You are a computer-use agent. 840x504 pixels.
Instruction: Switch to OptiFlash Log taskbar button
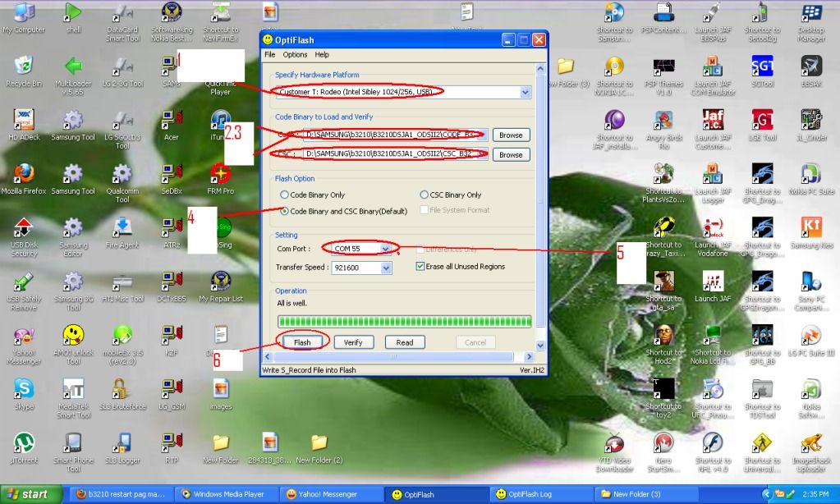(540, 494)
